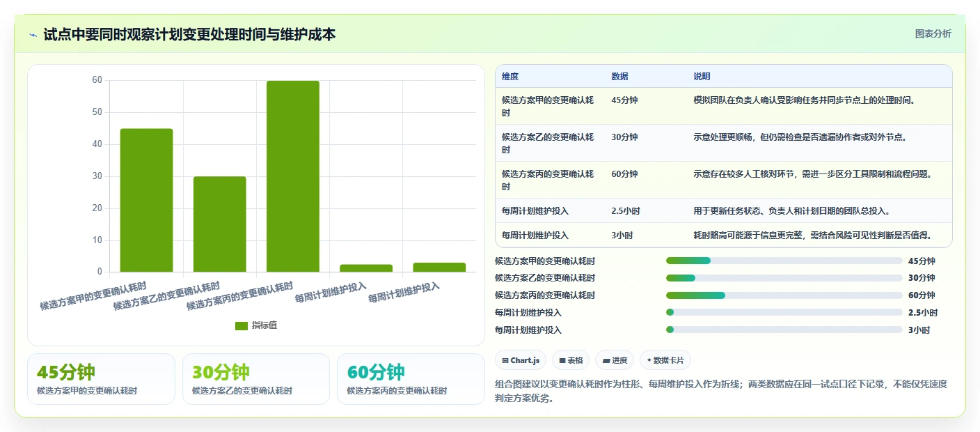Select the chart bar for 候选方案乙 at 30
The width and height of the screenshot is (980, 432).
pos(220,224)
